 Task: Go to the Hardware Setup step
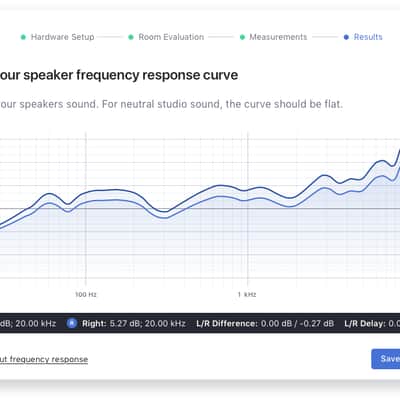62,37
